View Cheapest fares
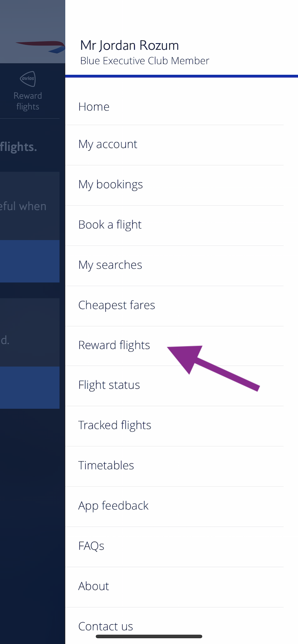 pos(174,305)
